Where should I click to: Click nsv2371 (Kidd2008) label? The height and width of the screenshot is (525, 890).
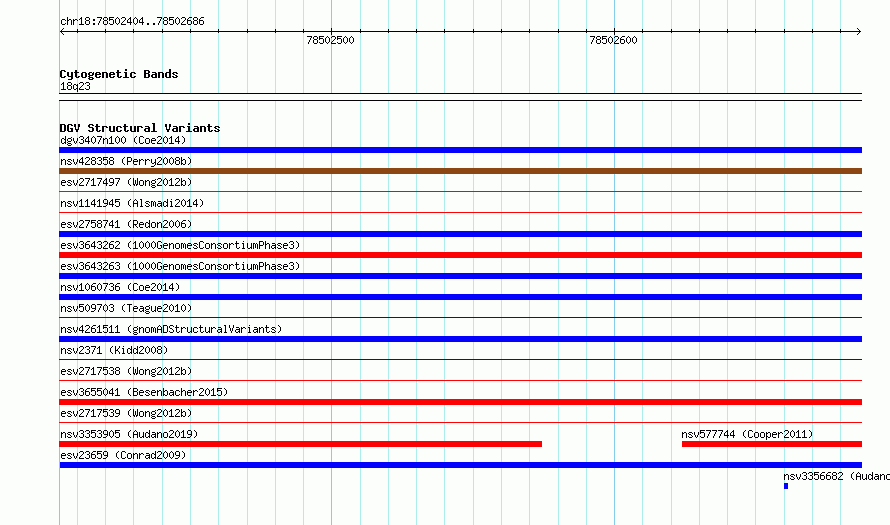point(114,350)
